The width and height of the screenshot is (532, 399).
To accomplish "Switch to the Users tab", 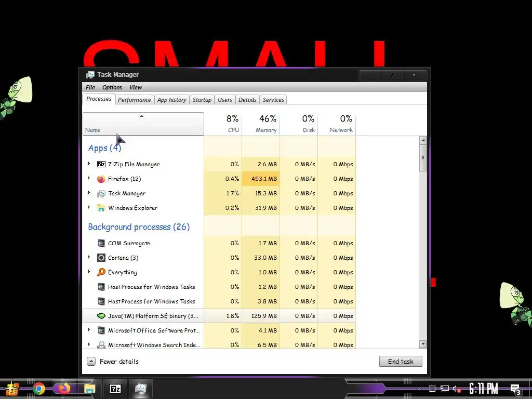I will 225,100.
